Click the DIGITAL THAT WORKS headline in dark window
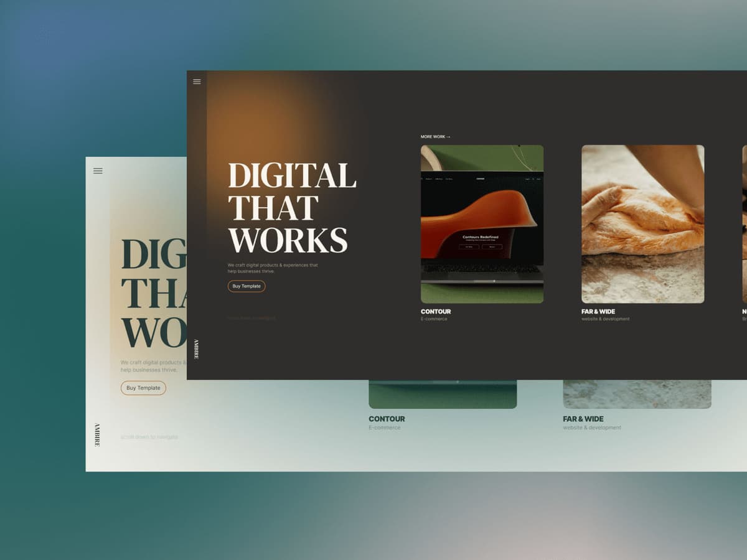Image resolution: width=747 pixels, height=560 pixels. [291, 208]
